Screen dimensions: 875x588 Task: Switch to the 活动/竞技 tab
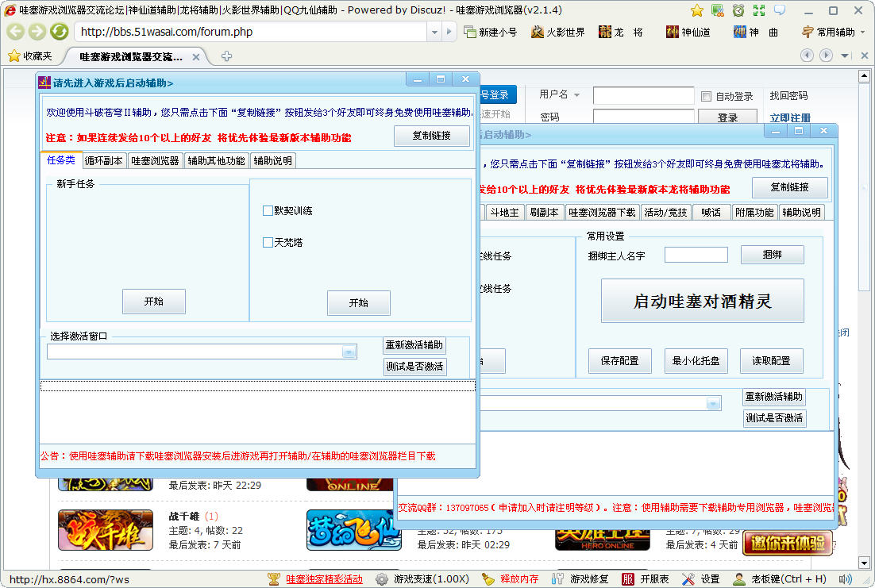665,213
